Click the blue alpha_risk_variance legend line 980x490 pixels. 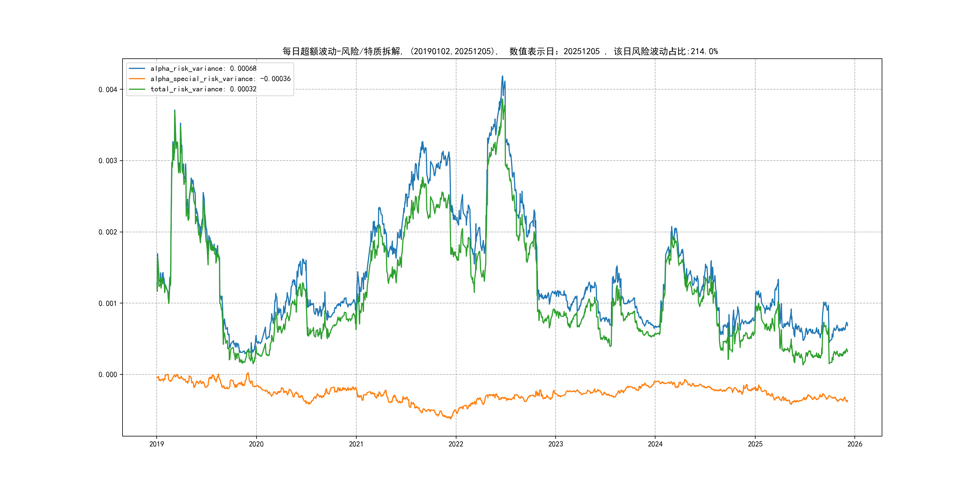pyautogui.click(x=137, y=68)
